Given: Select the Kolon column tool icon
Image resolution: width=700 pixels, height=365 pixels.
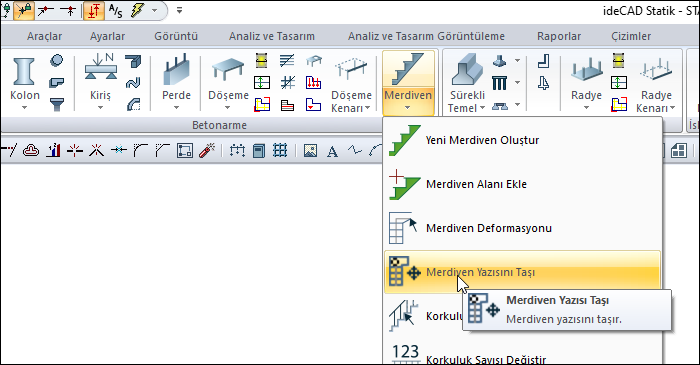Looking at the screenshot, I should click(x=24, y=71).
